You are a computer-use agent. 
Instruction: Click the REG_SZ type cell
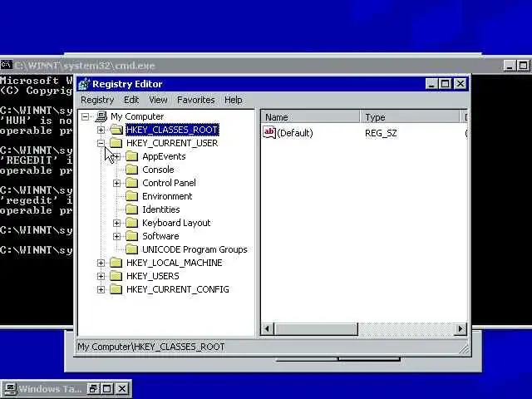coord(381,133)
